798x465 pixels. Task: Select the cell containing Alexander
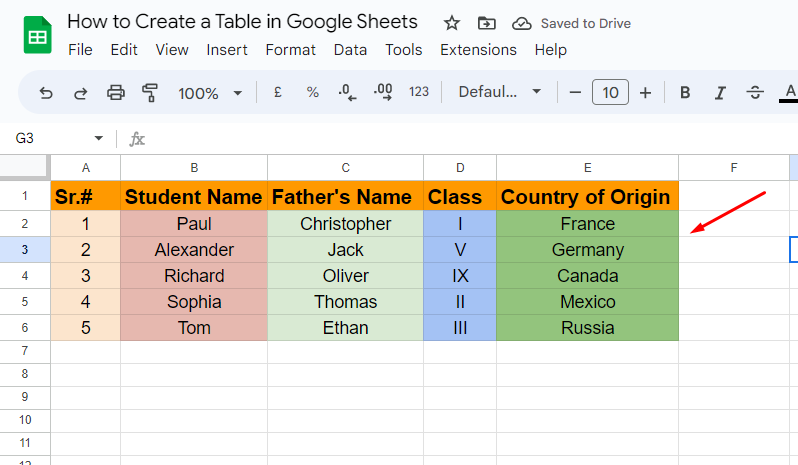coord(194,250)
